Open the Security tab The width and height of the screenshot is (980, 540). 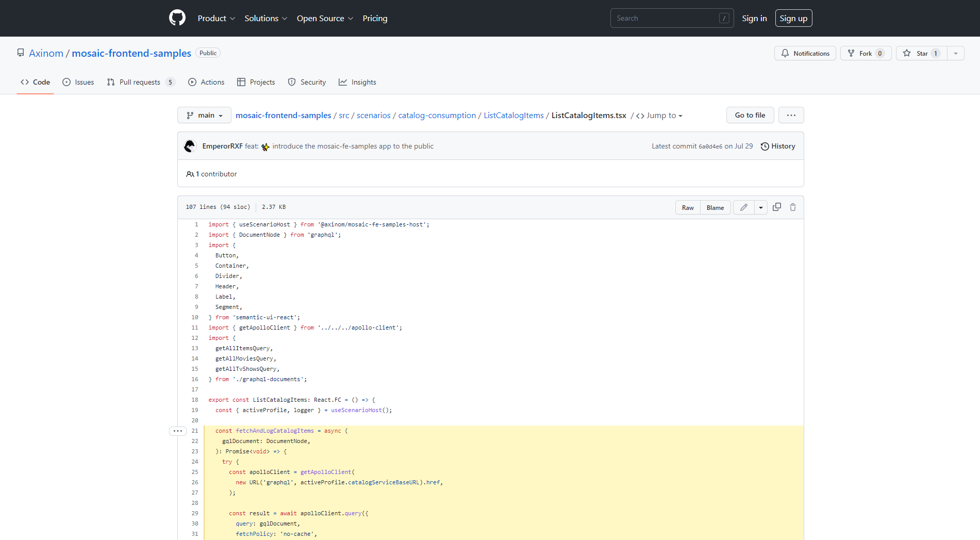[x=307, y=81]
